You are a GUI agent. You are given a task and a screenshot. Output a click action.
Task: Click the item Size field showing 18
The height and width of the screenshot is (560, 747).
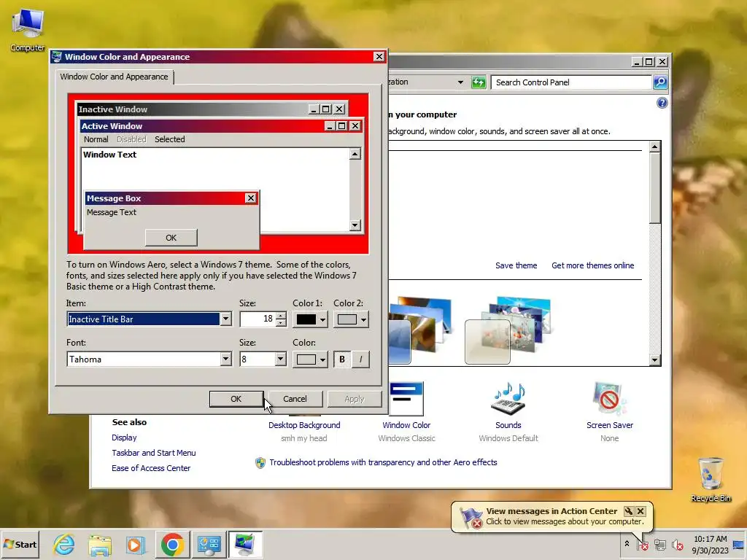pyautogui.click(x=258, y=319)
